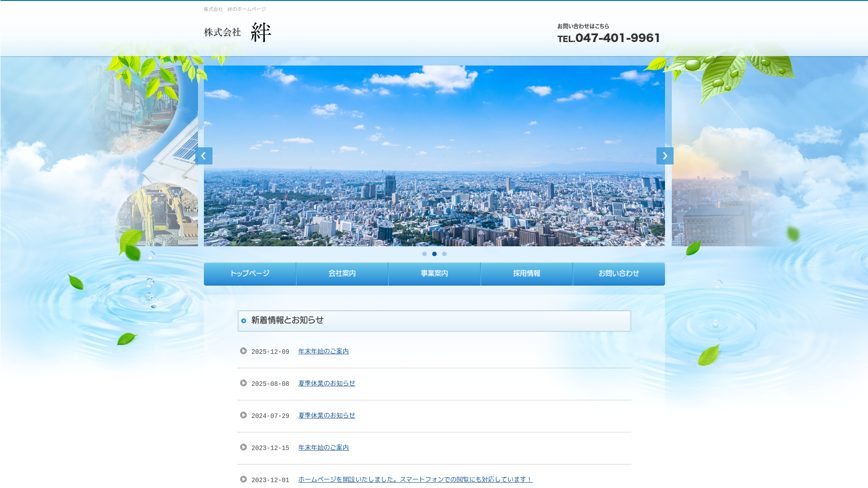Click the arrow icon next to the 2023-12-01 entry

tap(244, 479)
